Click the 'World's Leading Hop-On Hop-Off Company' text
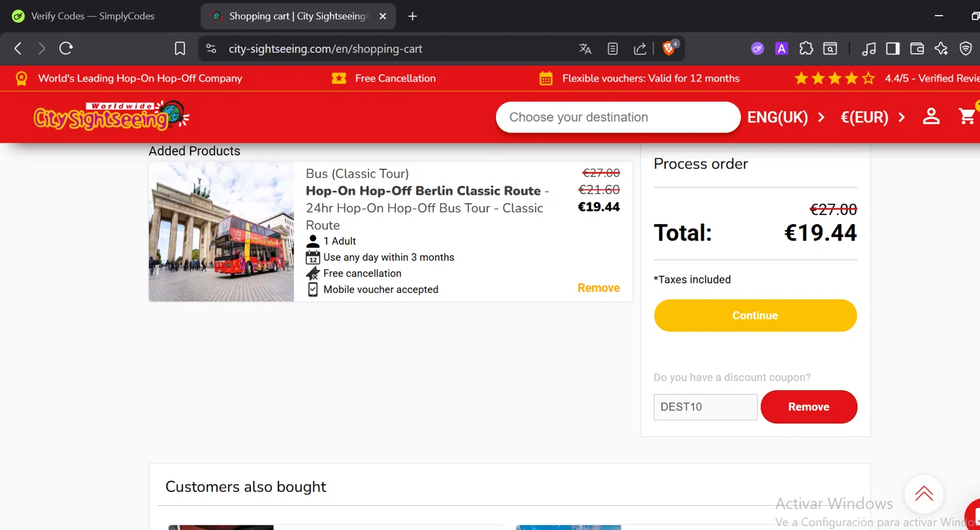The height and width of the screenshot is (530, 980). [x=140, y=78]
